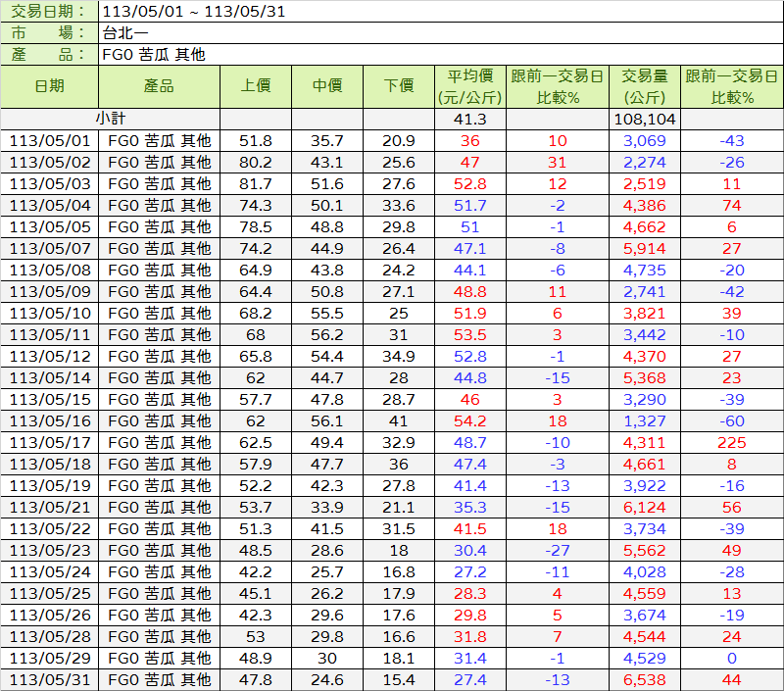This screenshot has width=784, height=691.
Task: Click the 市場 label cell
Action: pyautogui.click(x=49, y=33)
